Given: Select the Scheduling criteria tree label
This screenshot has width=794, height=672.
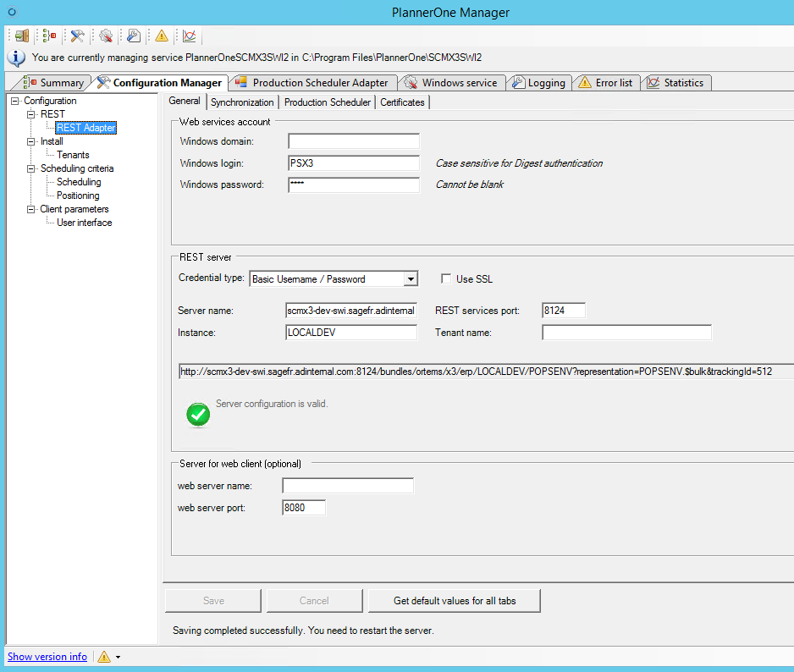Looking at the screenshot, I should [77, 168].
